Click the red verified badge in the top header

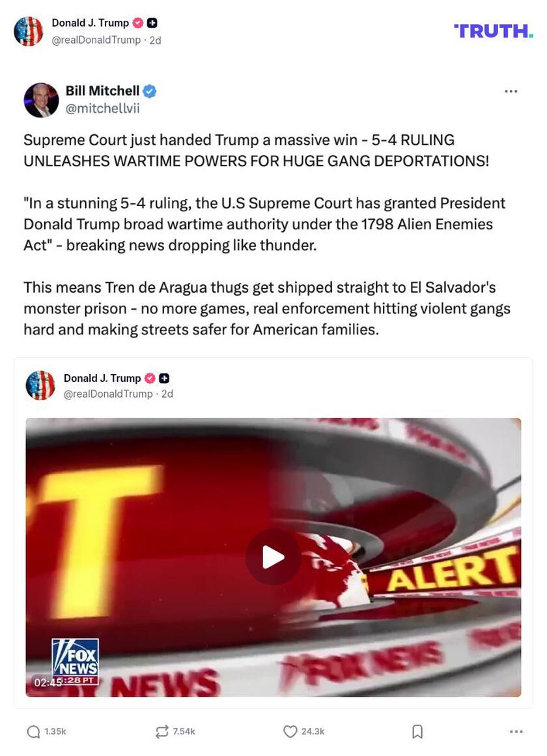click(138, 23)
